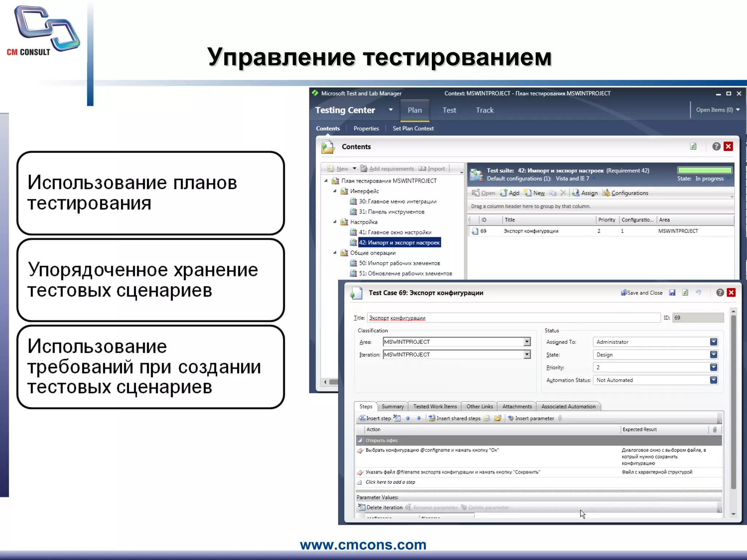Screen dimensions: 747x560
Task: Click the delete step icon next to Insert step
Action: click(397, 418)
